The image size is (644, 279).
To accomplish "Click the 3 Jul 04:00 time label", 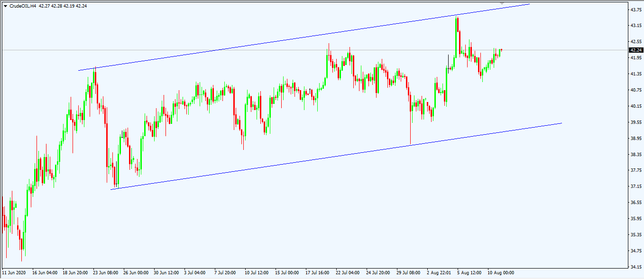I will tap(195, 273).
